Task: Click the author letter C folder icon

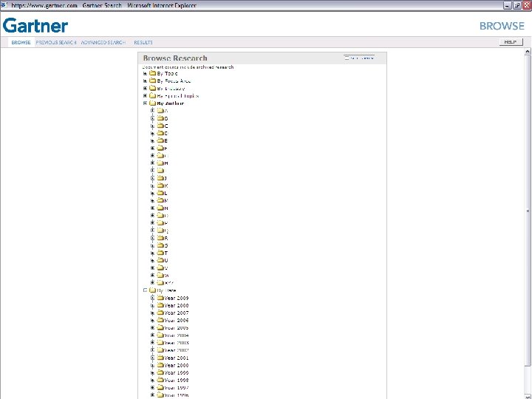Action: 160,126
